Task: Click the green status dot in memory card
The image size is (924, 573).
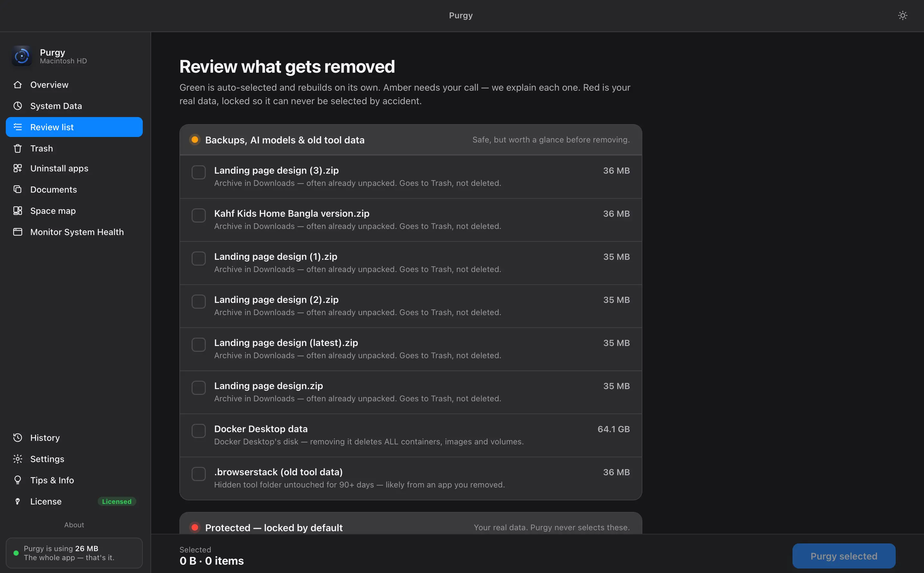Action: pos(16,553)
